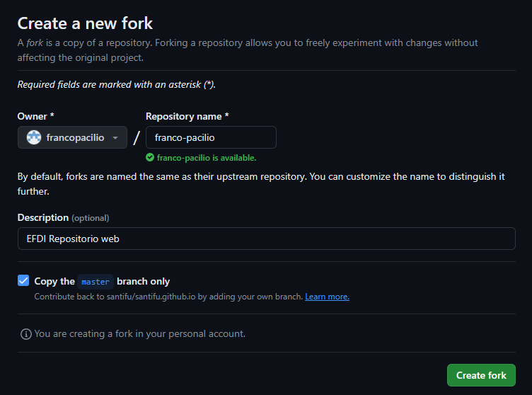The height and width of the screenshot is (395, 532).
Task: Click the francopacilio avatar icon
Action: pos(34,137)
